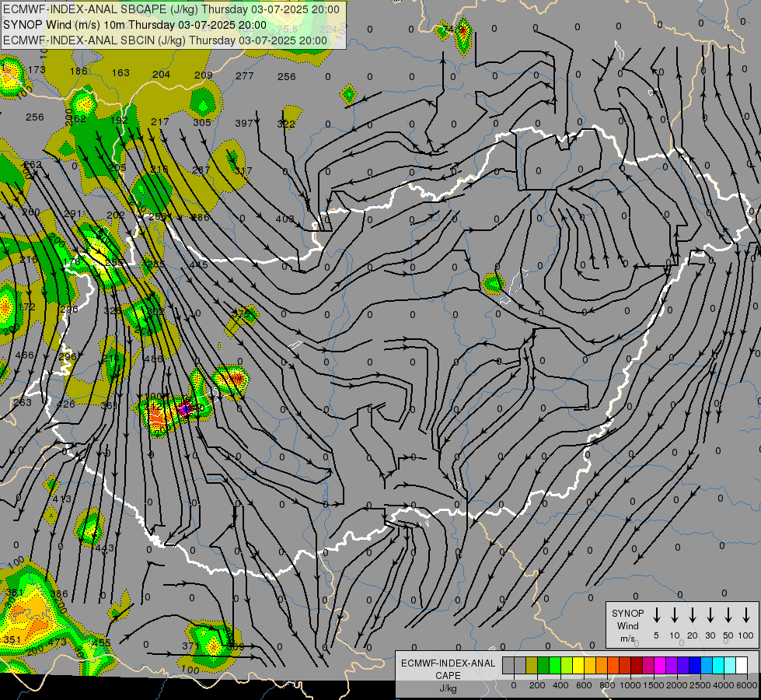
Task: Click the CAPE value 486 on map
Action: click(x=154, y=359)
